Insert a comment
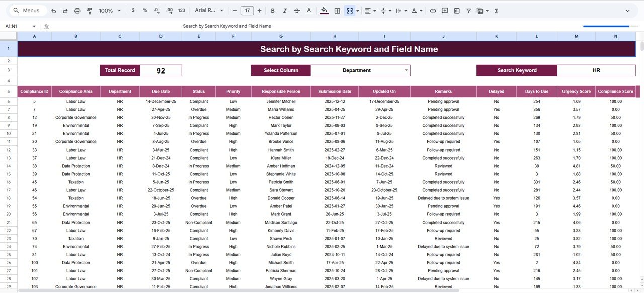This screenshot has width=644, height=293. (445, 10)
